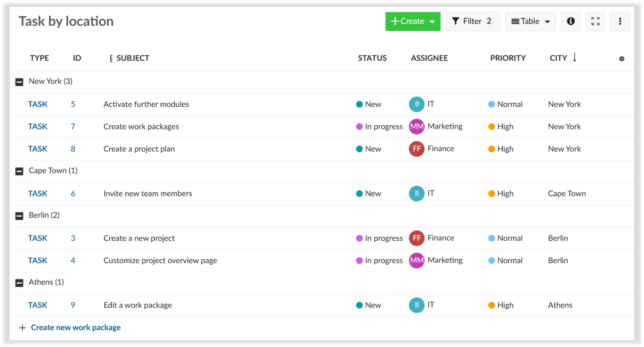Collapse the New York group

coord(19,81)
